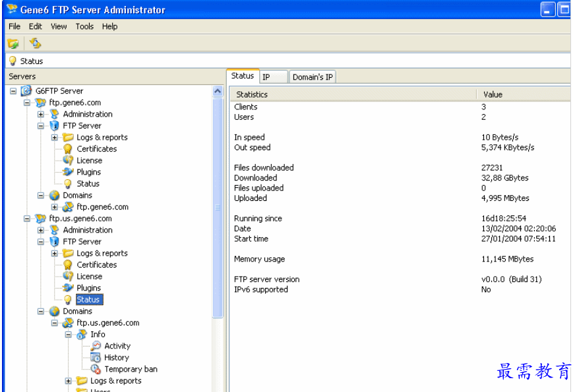The height and width of the screenshot is (392, 577).
Task: Click the FTP Server shield icon under ftp.us.gene6.com
Action: tap(55, 242)
